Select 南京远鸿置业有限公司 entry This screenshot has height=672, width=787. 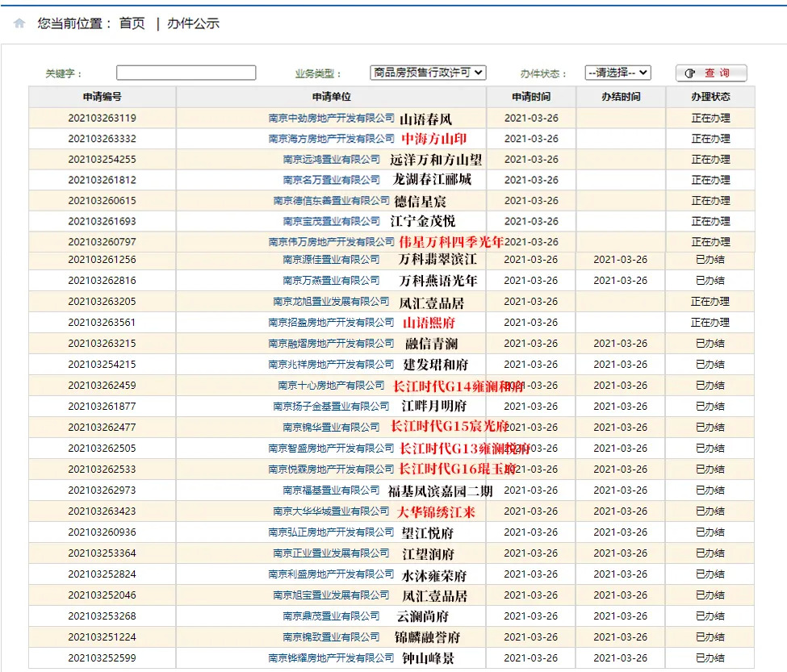click(x=331, y=160)
